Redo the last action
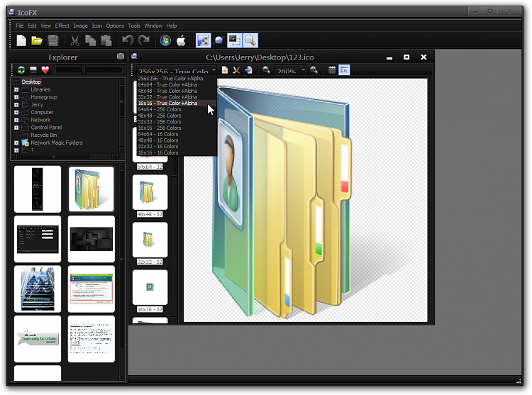This screenshot has width=532, height=395. point(144,40)
